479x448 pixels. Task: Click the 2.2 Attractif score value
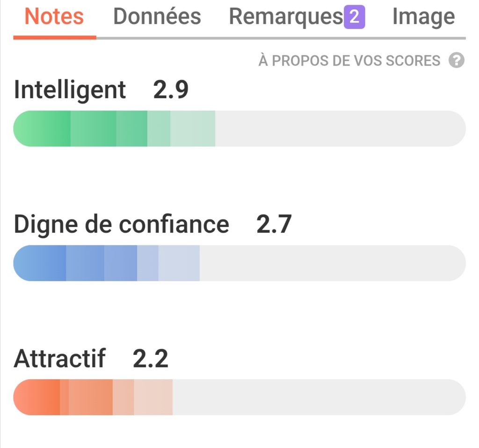(150, 359)
